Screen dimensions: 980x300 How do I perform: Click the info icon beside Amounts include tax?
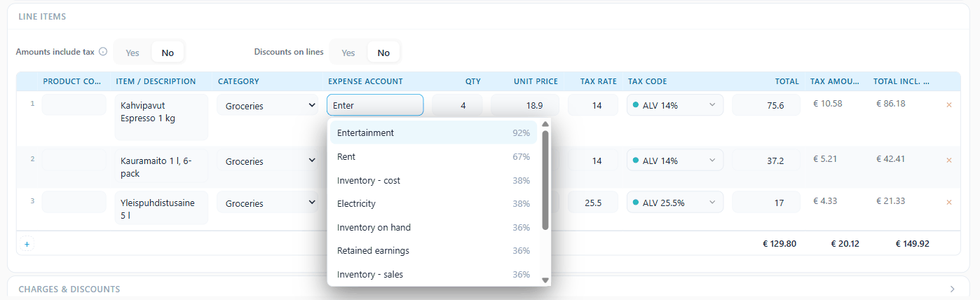[103, 52]
